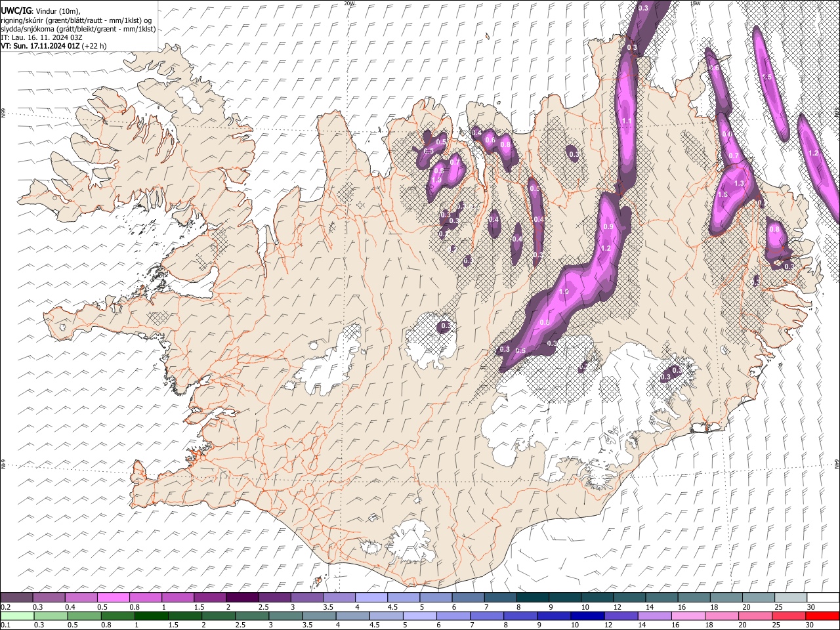Select the dark purple top-row swatch between 2 and 2.5
The image size is (840, 630).
[x=242, y=597]
